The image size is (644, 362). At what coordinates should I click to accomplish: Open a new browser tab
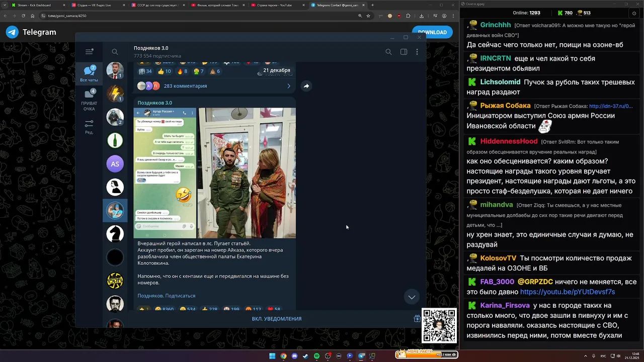(x=372, y=5)
